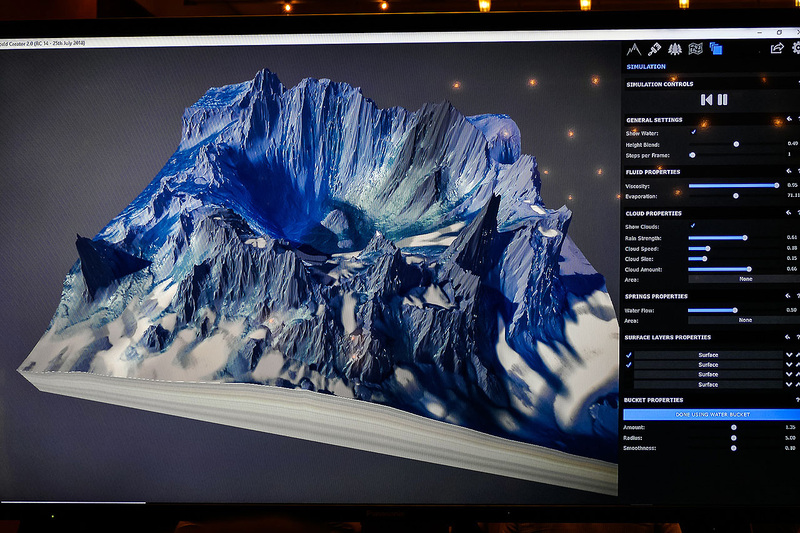
Task: Restart simulation with skip-to-start button
Action: [x=706, y=99]
